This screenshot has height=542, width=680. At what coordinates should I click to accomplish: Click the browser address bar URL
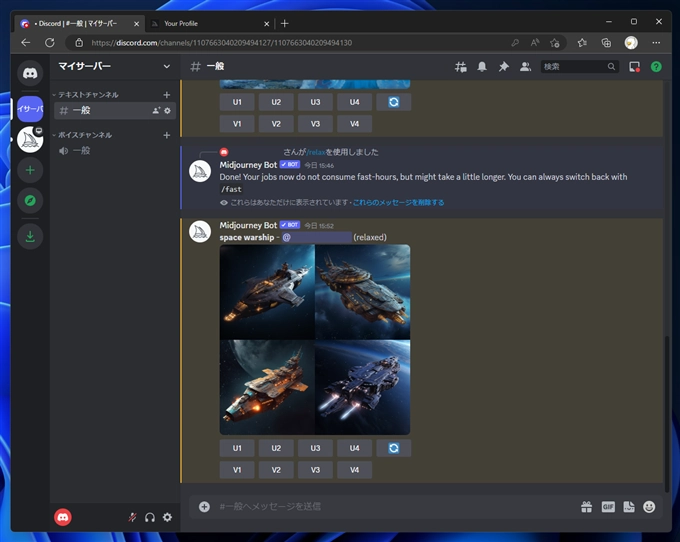click(x=222, y=42)
